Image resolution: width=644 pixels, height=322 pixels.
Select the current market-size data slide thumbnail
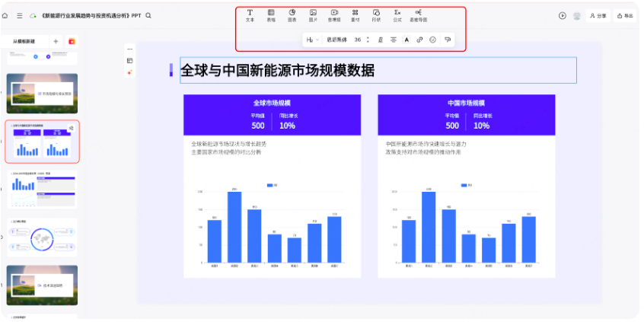pyautogui.click(x=42, y=142)
